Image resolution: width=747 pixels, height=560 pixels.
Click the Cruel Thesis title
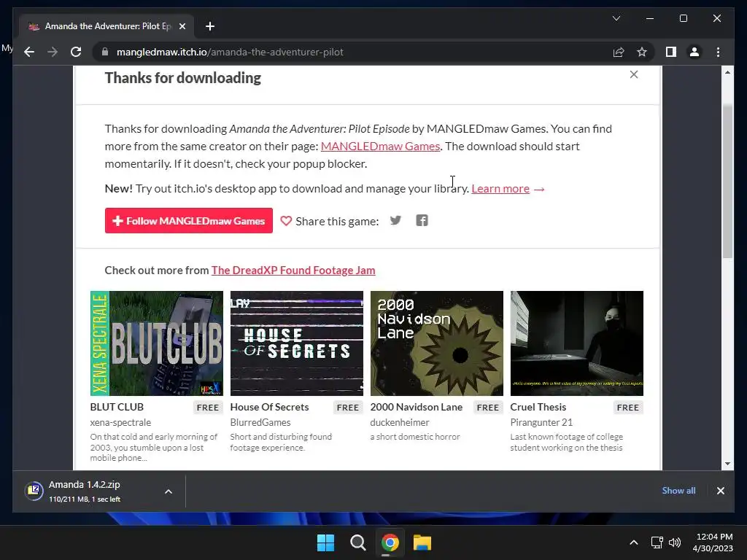click(x=538, y=407)
